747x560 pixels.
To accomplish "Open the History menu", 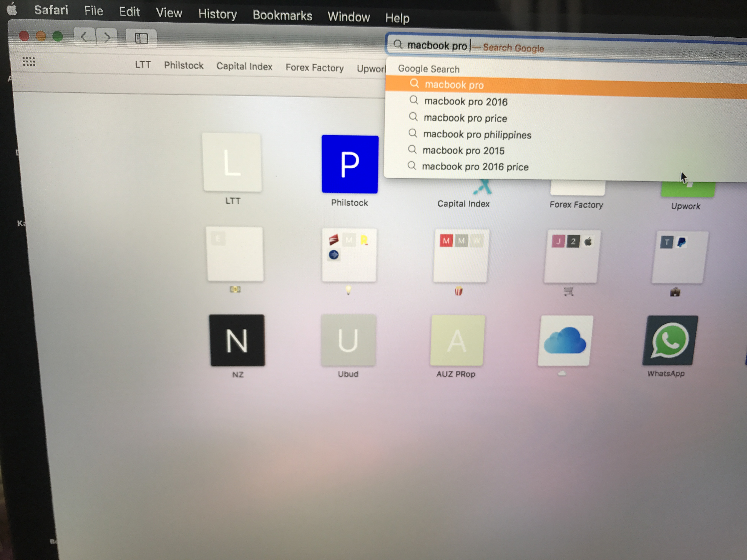I will pos(218,14).
